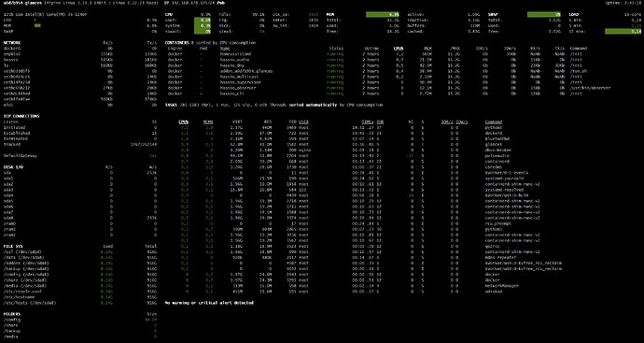The width and height of the screenshot is (644, 343).
Task: Click the wlo1 network interface row
Action: (80, 105)
